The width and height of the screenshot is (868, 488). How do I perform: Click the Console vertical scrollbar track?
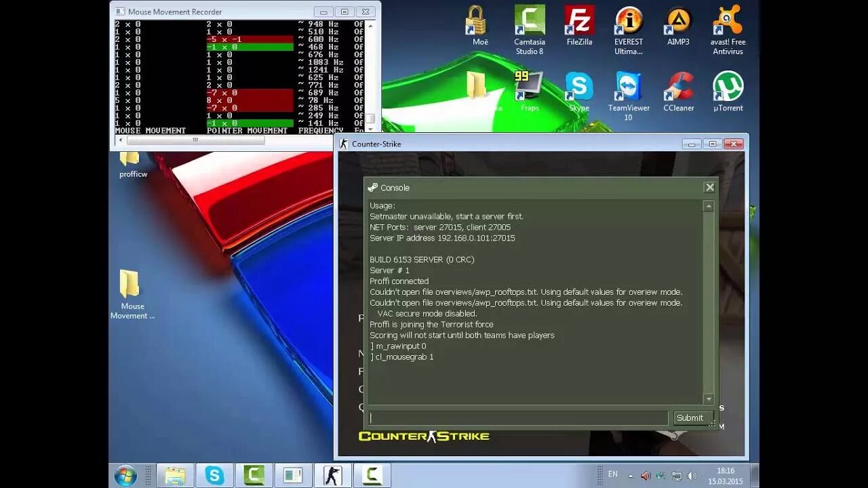(709, 302)
